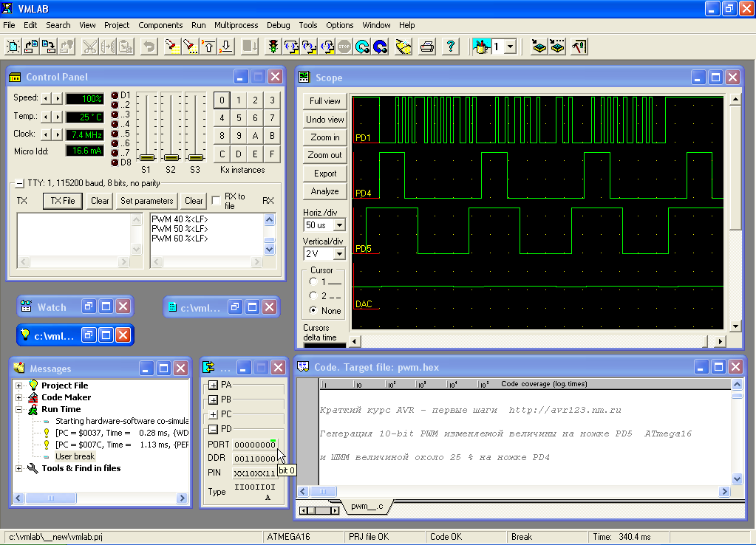The width and height of the screenshot is (756, 545).
Task: Click the hammer build icon in toolbar
Action: 579,47
